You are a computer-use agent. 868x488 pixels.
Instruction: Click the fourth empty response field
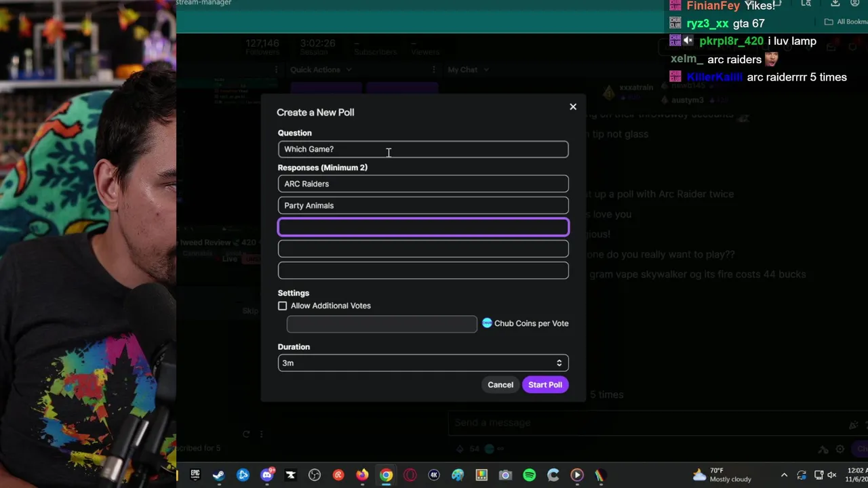[423, 249]
